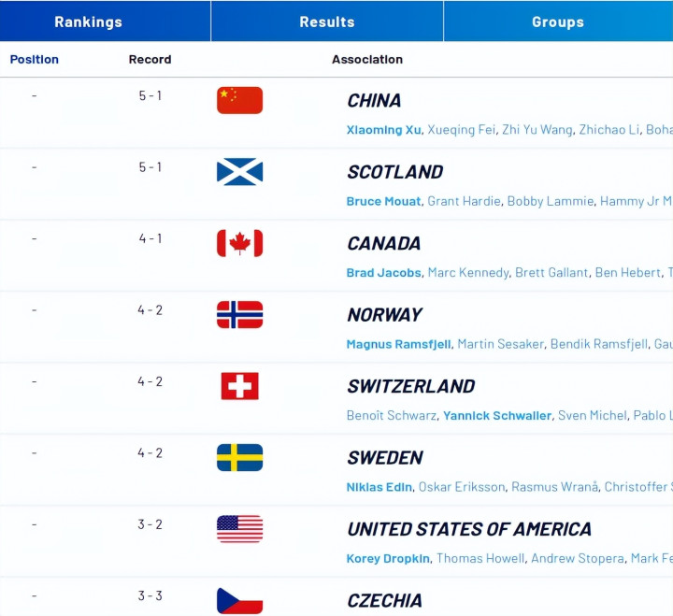Open the Results tab
673x616 pixels.
point(327,21)
